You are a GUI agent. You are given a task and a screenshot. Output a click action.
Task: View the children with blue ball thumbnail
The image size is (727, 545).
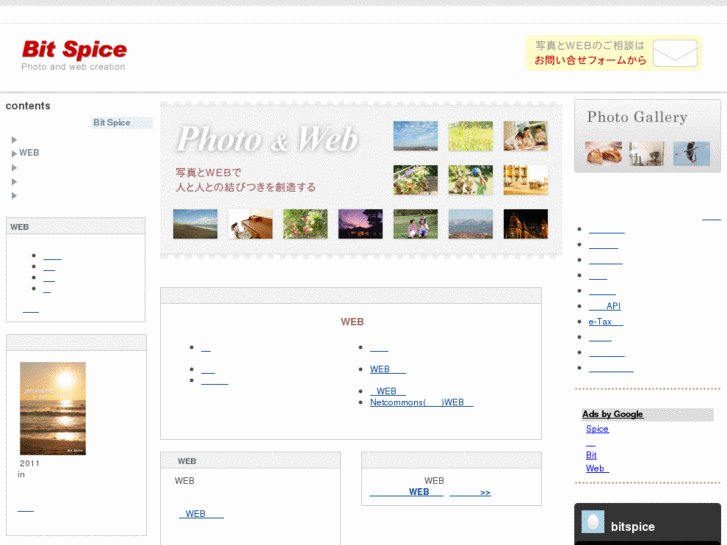pos(471,180)
